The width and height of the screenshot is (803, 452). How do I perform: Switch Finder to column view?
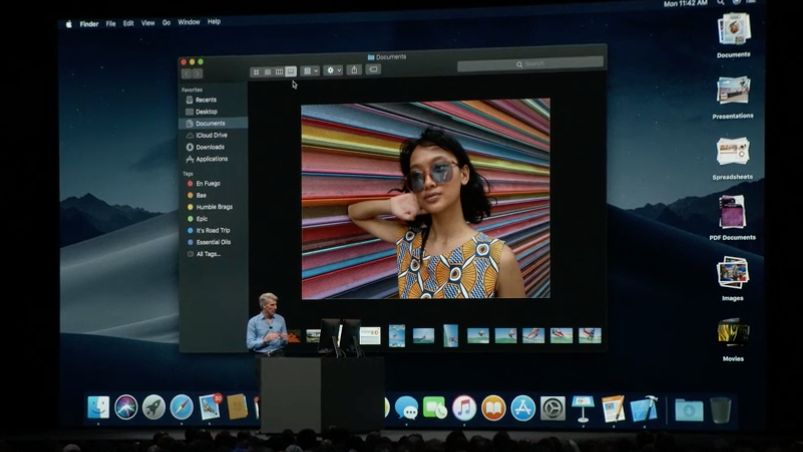point(279,72)
